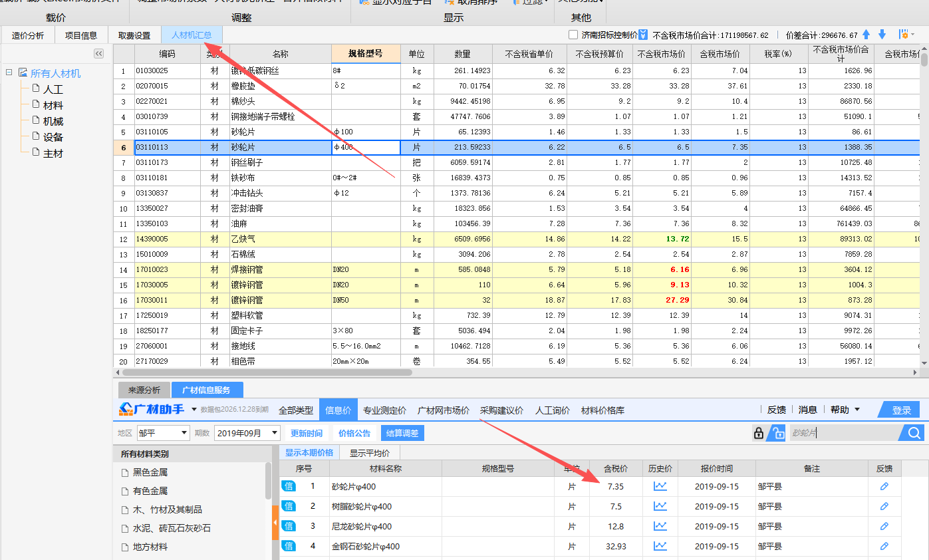The image size is (929, 560).
Task: Click the blue up arrow next to 价差合计
Action: (x=866, y=35)
